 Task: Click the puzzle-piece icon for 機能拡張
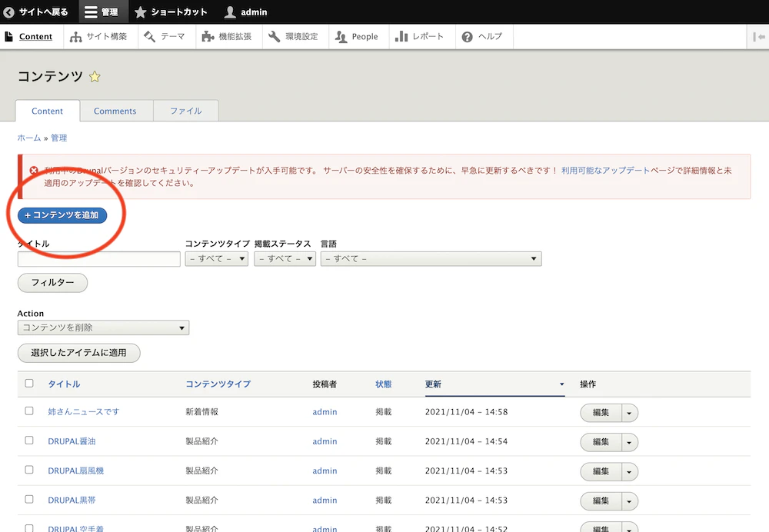[208, 37]
